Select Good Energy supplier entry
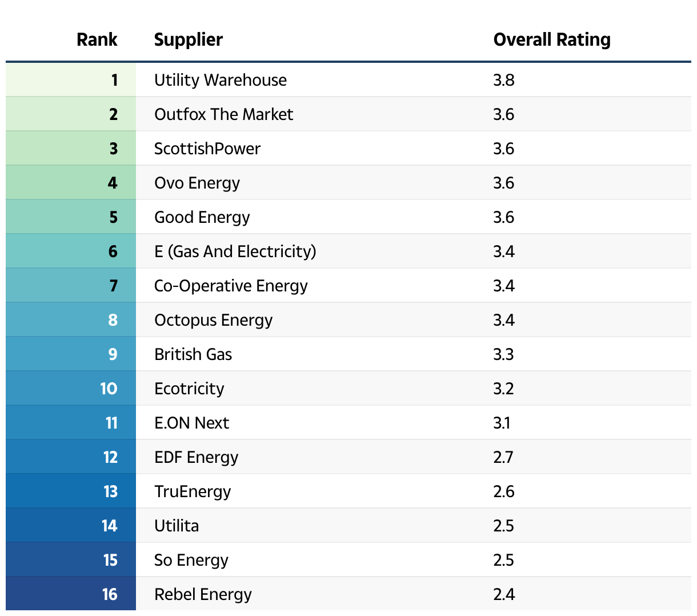697x616 pixels. point(202,217)
